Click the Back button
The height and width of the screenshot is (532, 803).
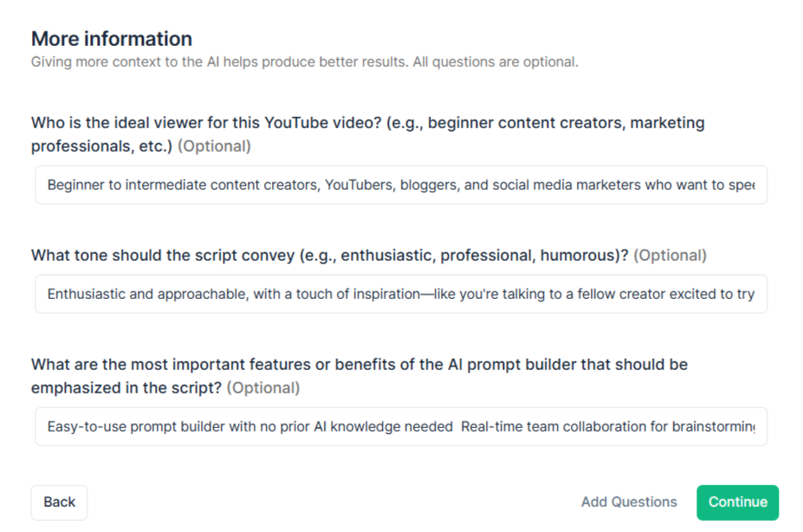(x=59, y=503)
